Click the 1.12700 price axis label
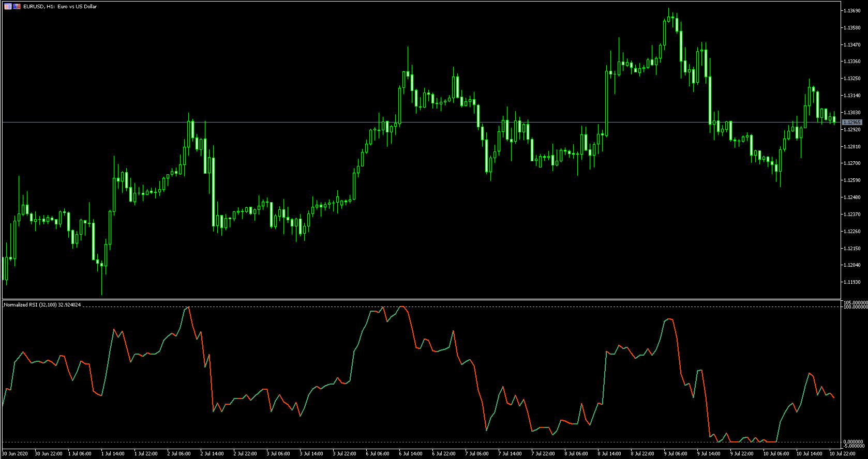 (852, 163)
